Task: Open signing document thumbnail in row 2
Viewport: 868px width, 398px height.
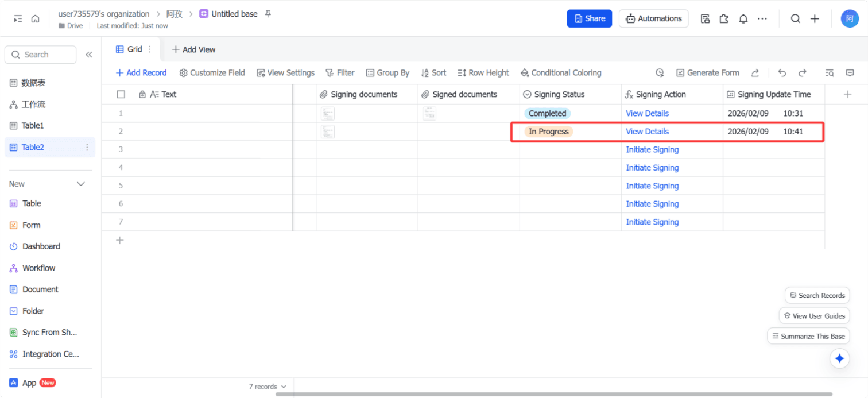Action: pos(327,132)
